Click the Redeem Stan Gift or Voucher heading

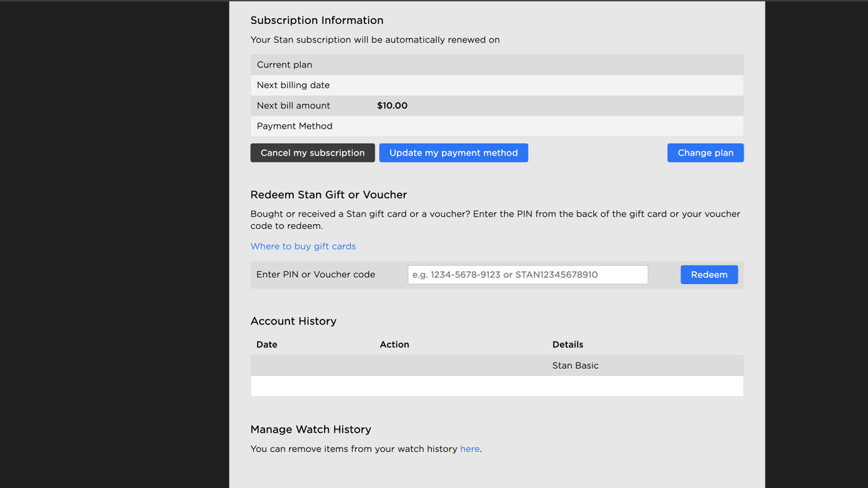[x=328, y=194]
